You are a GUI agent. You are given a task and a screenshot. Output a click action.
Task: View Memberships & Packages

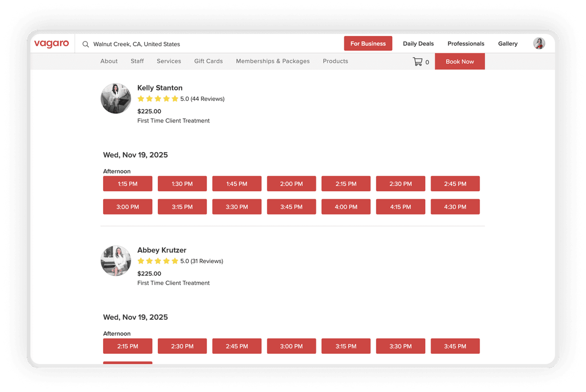272,61
